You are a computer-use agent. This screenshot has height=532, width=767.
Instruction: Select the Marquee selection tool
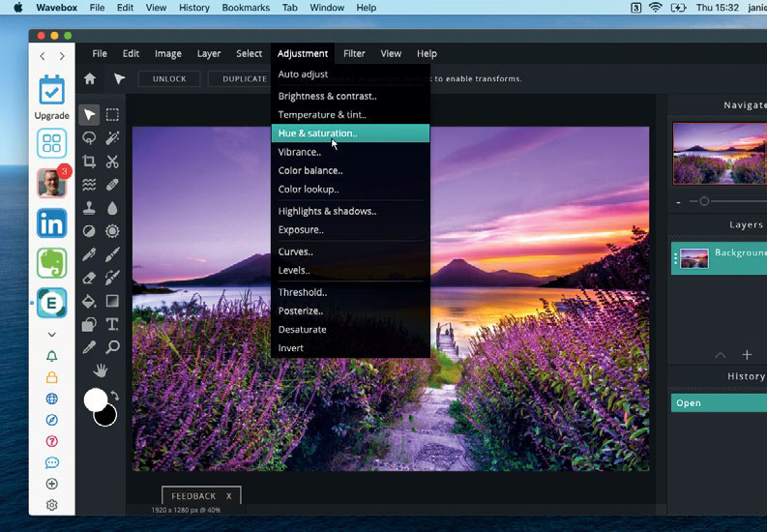112,115
